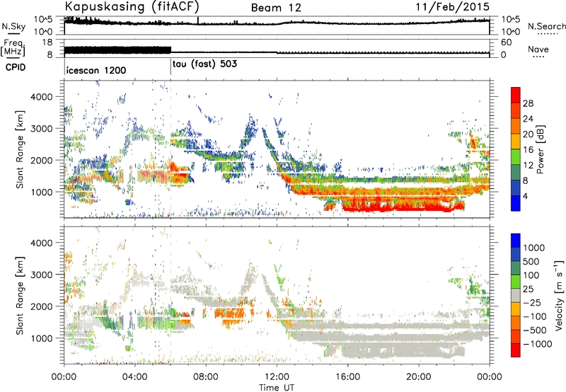The image size is (566, 392).
Task: Click the '18' frequency axis value
Action: pos(47,42)
